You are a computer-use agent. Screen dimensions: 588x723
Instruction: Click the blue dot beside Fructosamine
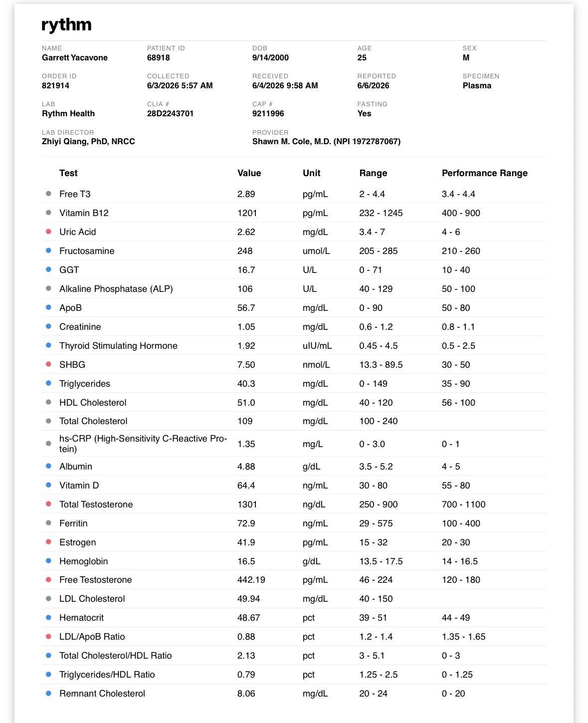pos(48,250)
